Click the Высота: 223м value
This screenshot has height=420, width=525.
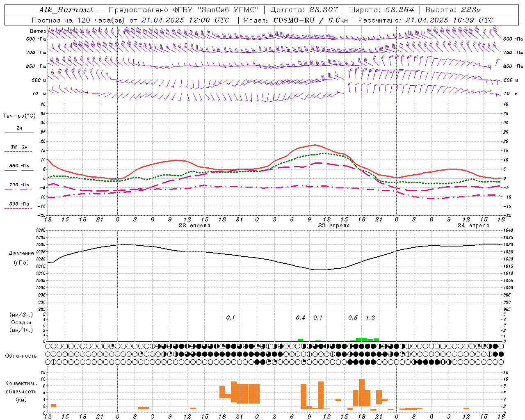[x=453, y=10]
